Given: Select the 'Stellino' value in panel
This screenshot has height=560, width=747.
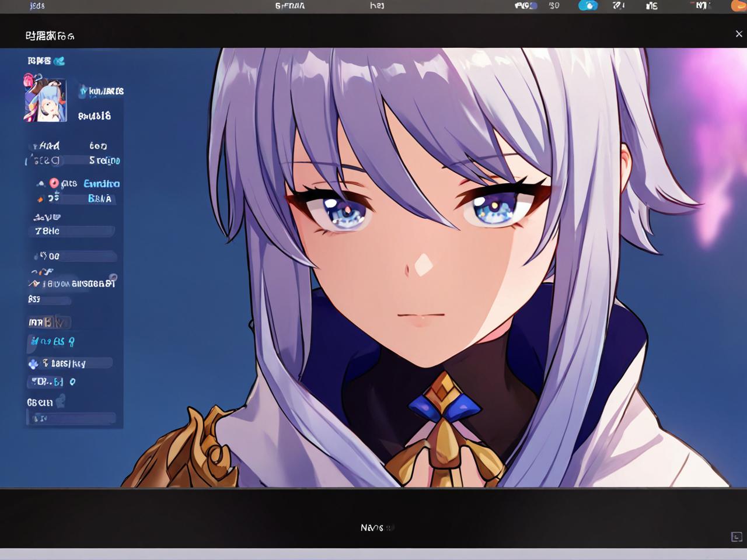Looking at the screenshot, I should tap(104, 160).
